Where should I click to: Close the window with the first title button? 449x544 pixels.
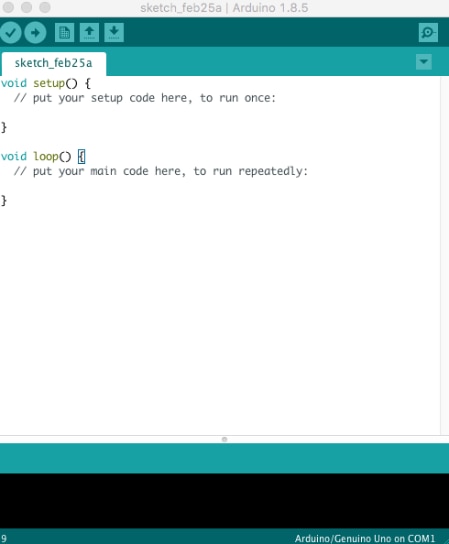(8, 7)
